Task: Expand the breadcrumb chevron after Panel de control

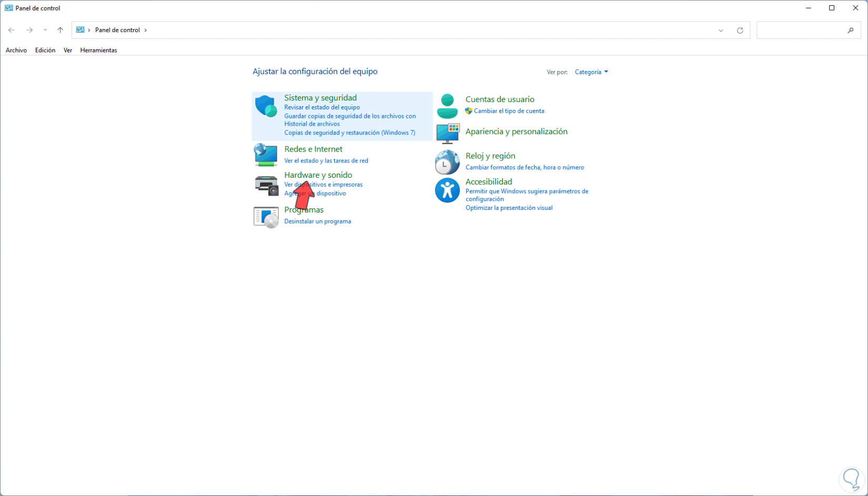Action: [x=146, y=30]
